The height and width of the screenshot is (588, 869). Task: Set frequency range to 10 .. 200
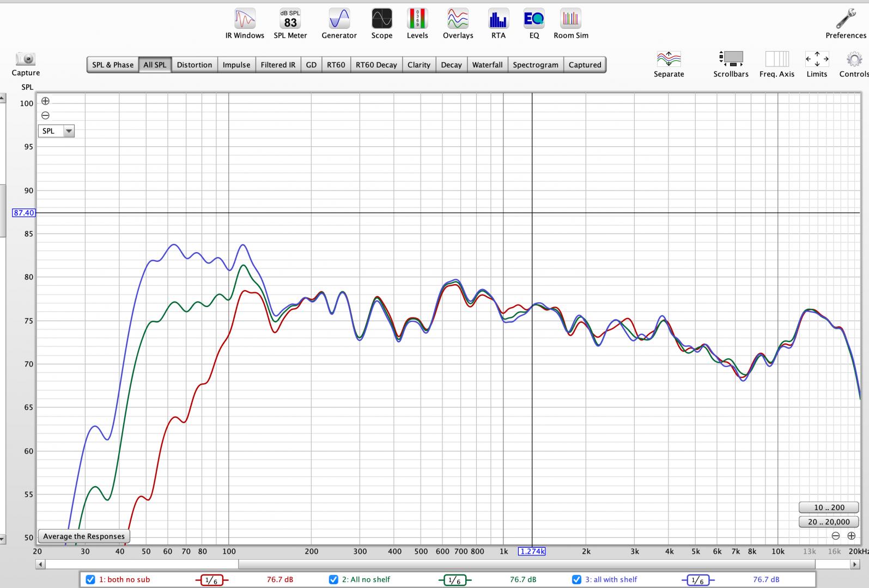pos(829,507)
